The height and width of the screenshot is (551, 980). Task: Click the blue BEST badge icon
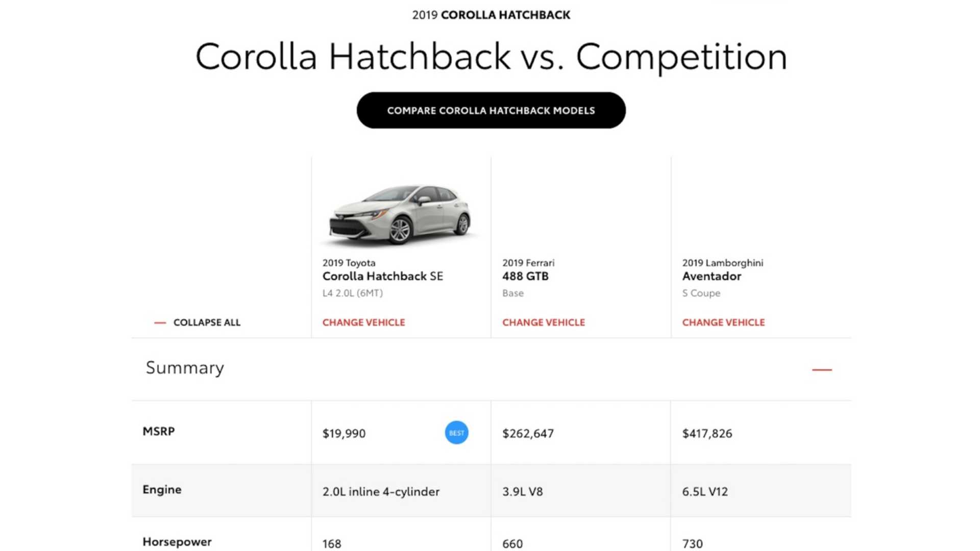click(x=456, y=433)
